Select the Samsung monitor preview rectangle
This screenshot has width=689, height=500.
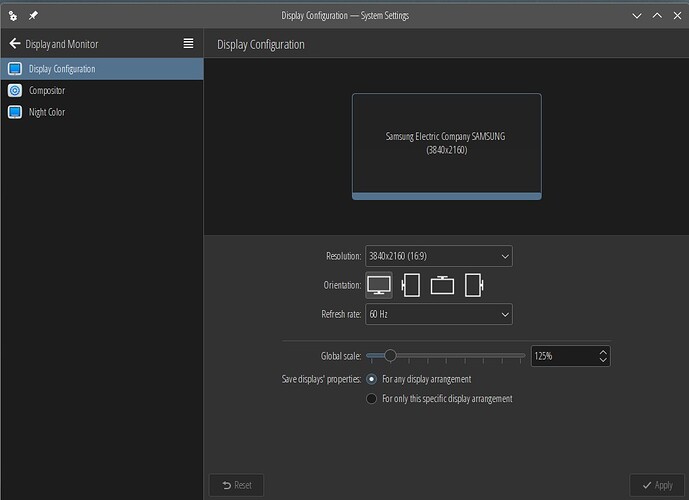[x=446, y=146]
